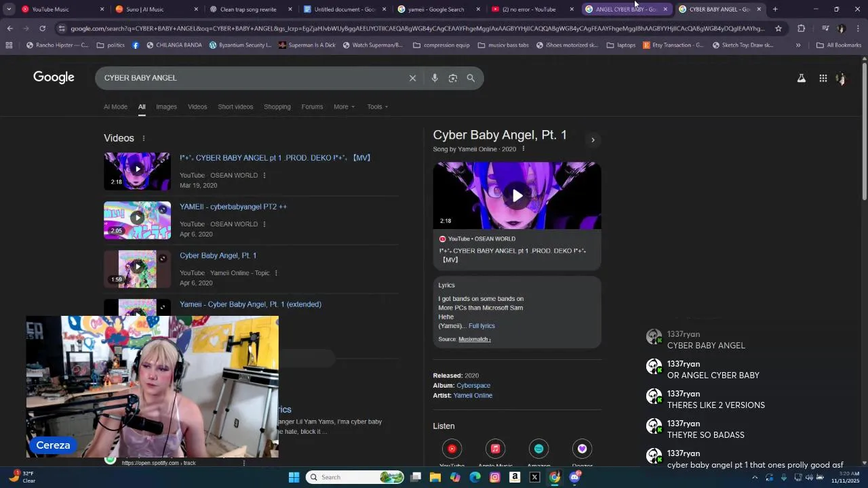Open Discord from taskbar
Screen dimensions: 868x488
pyautogui.click(x=575, y=477)
